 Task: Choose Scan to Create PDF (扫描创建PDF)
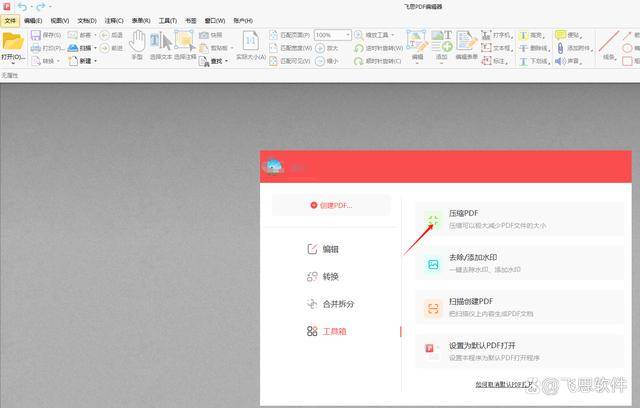pyautogui.click(x=520, y=307)
